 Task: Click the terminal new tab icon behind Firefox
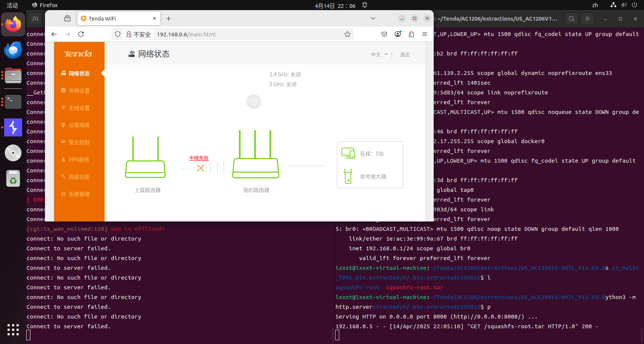click(x=35, y=19)
